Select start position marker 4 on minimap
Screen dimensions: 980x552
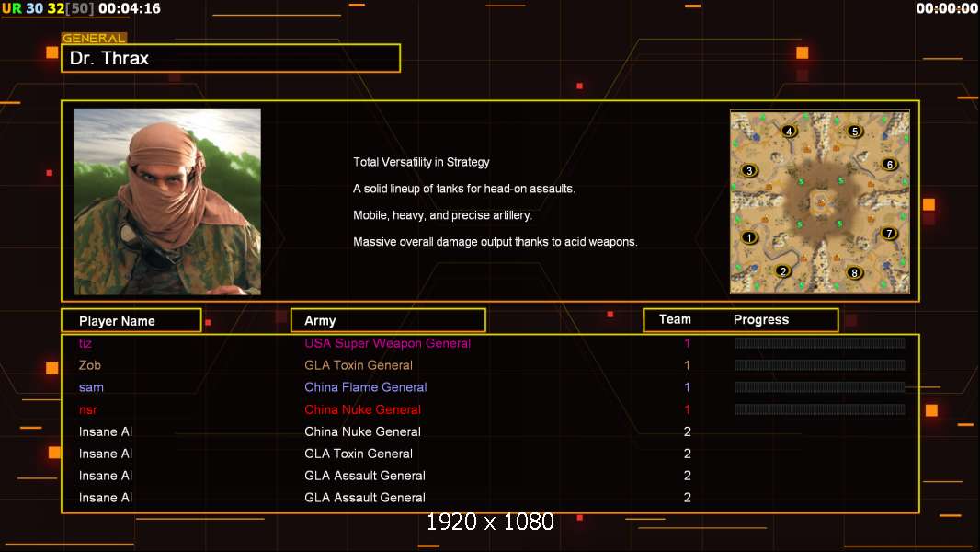tap(789, 132)
